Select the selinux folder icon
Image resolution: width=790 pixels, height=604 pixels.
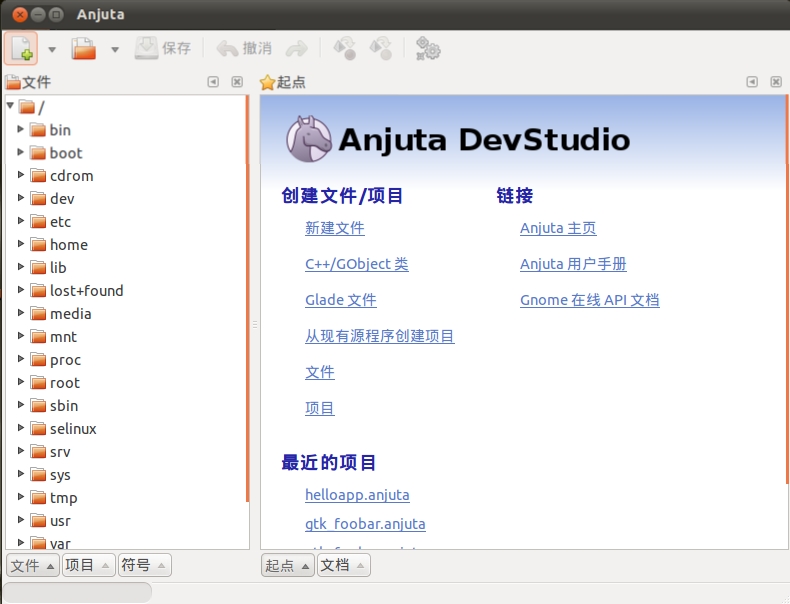38,428
